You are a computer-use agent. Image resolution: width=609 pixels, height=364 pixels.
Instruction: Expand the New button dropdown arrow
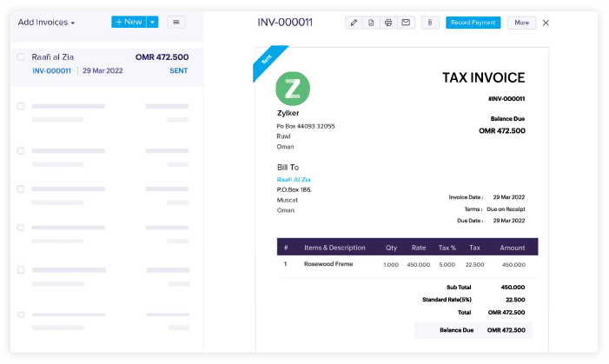[x=153, y=22]
